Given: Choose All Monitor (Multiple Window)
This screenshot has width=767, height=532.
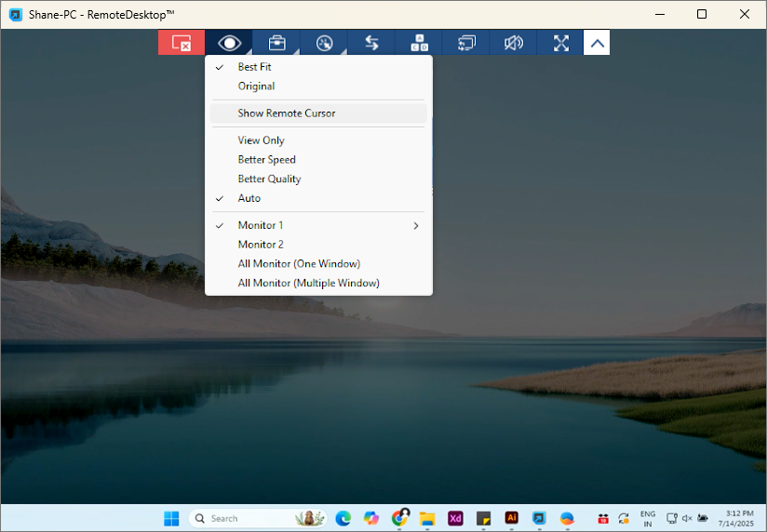Looking at the screenshot, I should point(308,283).
